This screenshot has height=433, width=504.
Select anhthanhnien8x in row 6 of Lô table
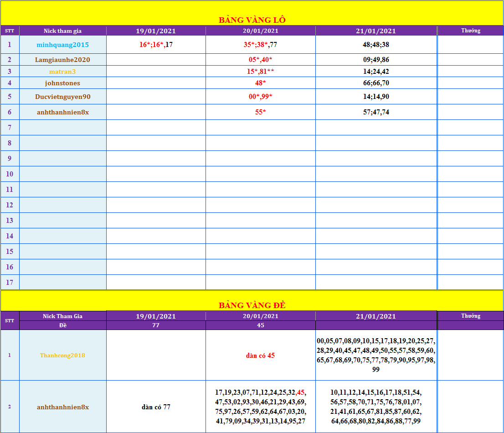coord(63,112)
